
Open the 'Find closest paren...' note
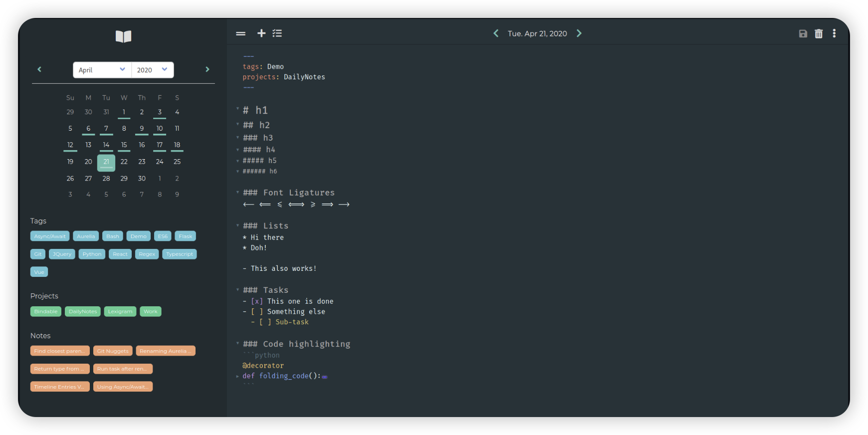[60, 351]
